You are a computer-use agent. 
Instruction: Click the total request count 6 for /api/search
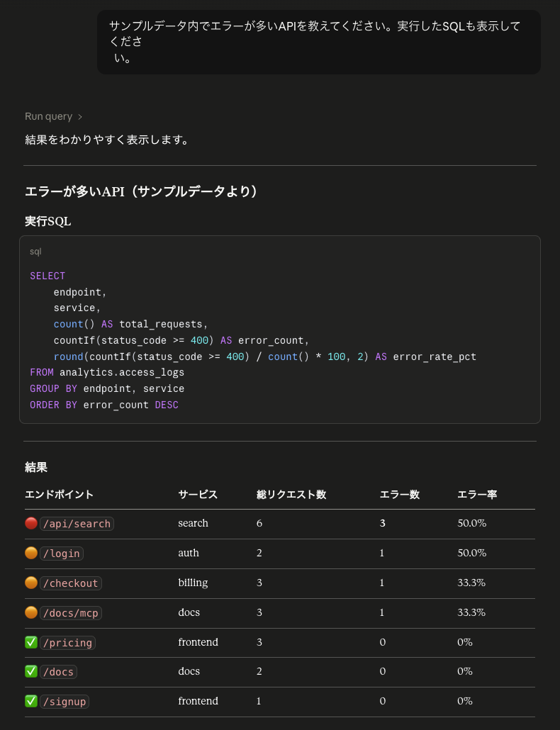tap(259, 523)
